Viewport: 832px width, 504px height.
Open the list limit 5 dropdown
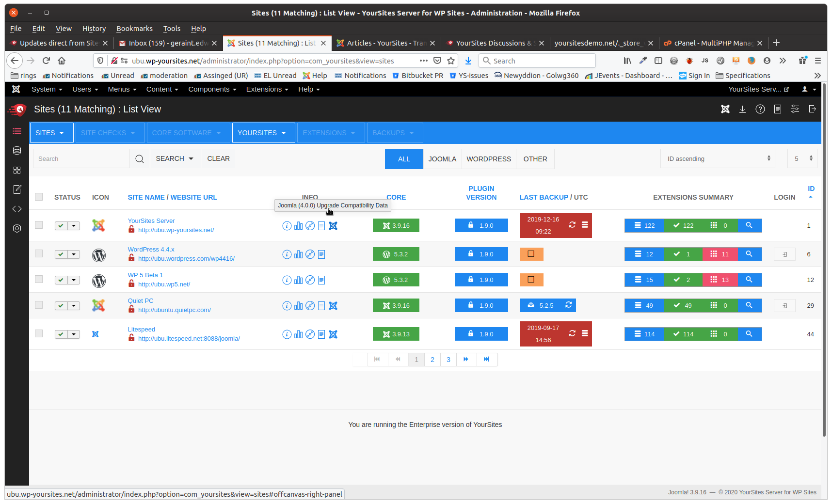[802, 159]
